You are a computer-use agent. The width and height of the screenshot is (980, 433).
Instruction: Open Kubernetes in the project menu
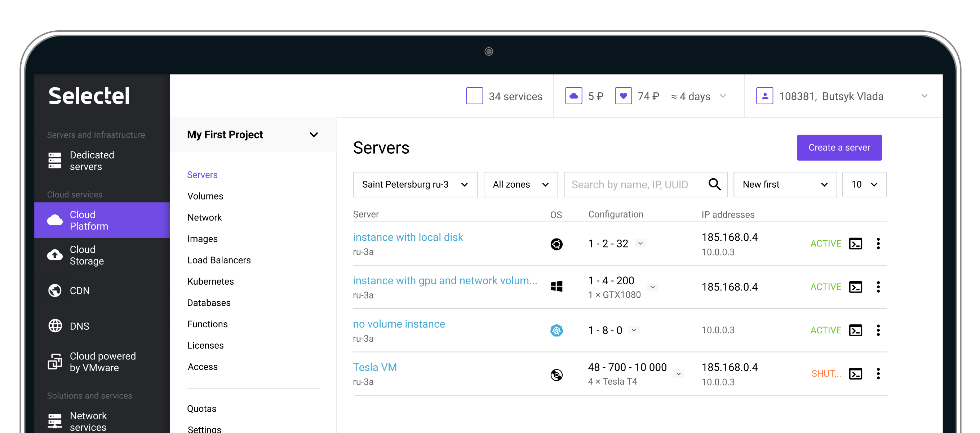[210, 281]
